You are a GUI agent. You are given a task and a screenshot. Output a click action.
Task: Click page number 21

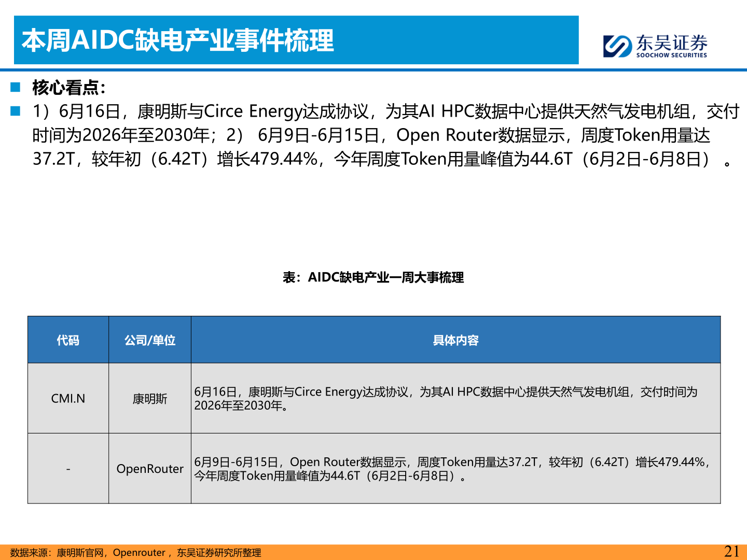731,551
